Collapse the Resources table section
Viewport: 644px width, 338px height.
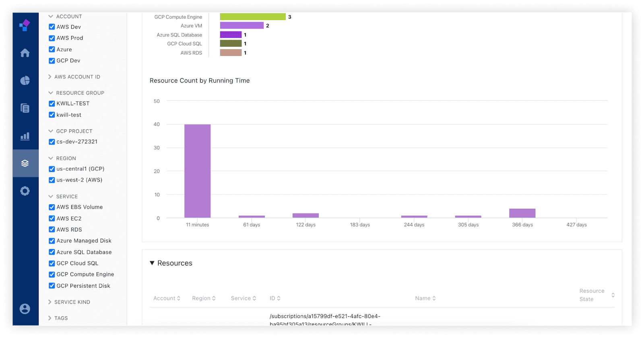point(152,263)
